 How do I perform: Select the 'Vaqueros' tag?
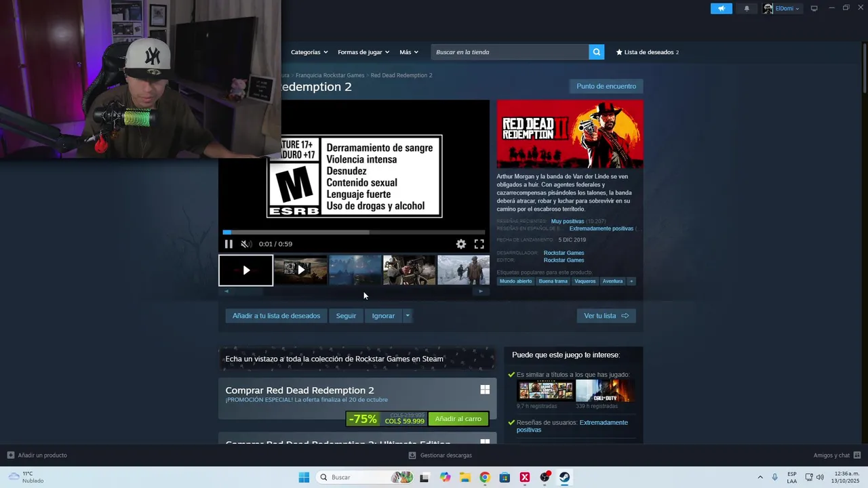(585, 281)
